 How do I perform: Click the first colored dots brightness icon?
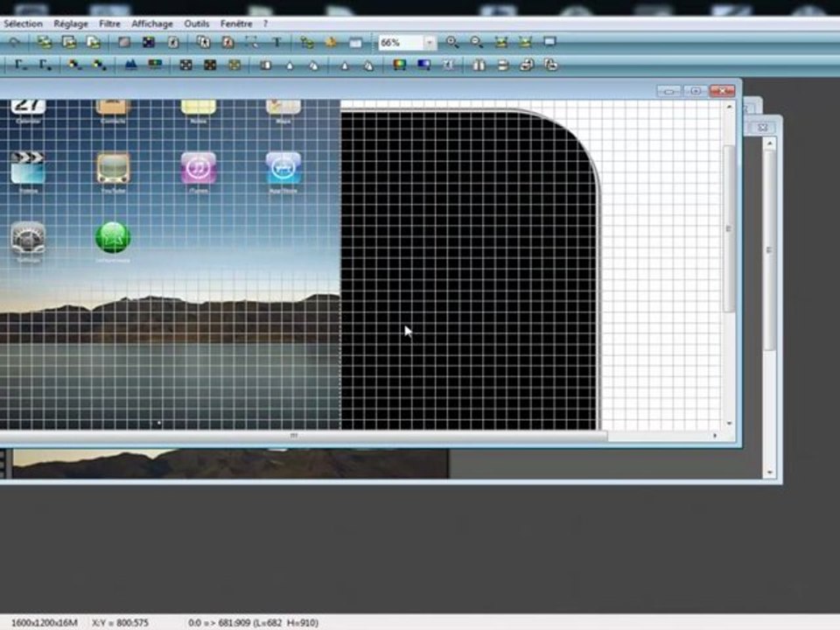click(x=74, y=65)
